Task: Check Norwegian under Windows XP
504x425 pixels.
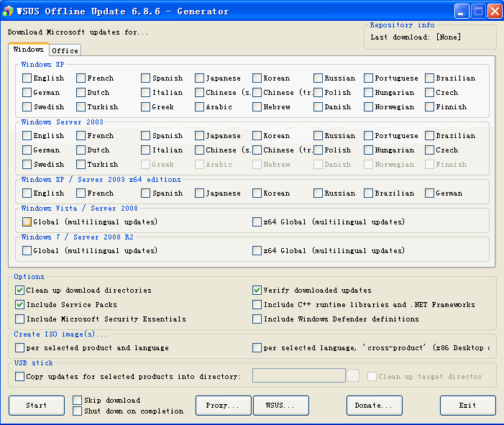Action: click(369, 106)
